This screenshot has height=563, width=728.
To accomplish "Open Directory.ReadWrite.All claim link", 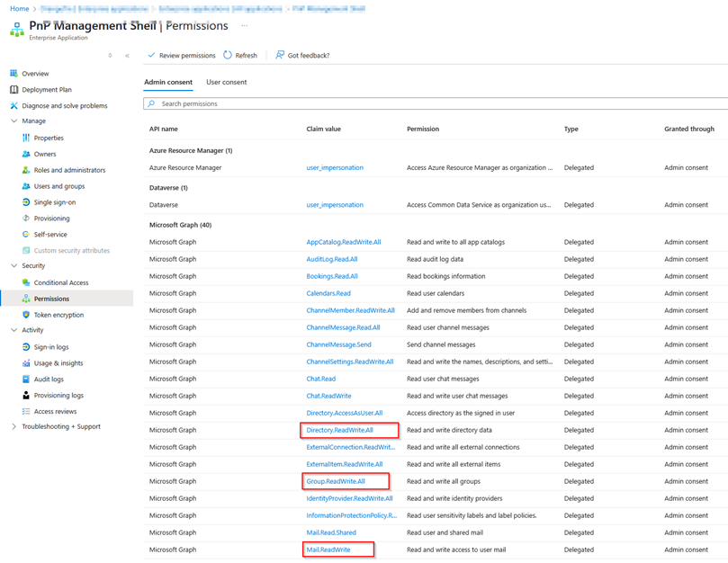I will (x=340, y=430).
